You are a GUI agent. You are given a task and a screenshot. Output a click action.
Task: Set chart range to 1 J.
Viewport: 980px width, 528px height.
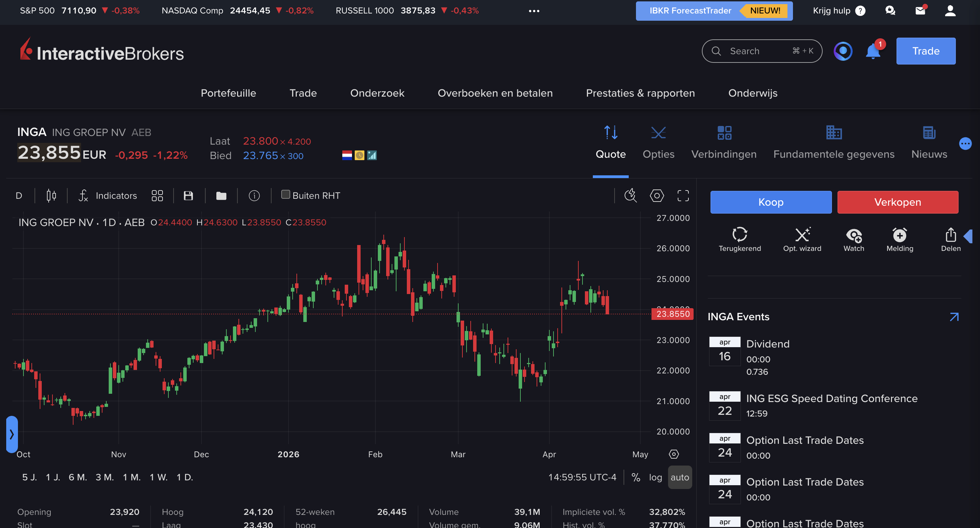click(x=53, y=477)
